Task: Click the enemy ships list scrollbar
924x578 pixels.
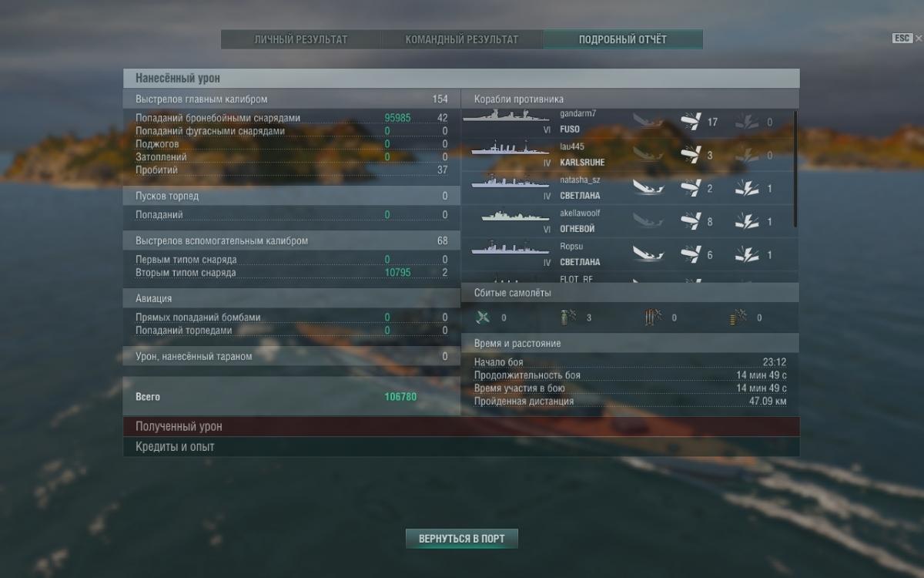Action: (795, 169)
